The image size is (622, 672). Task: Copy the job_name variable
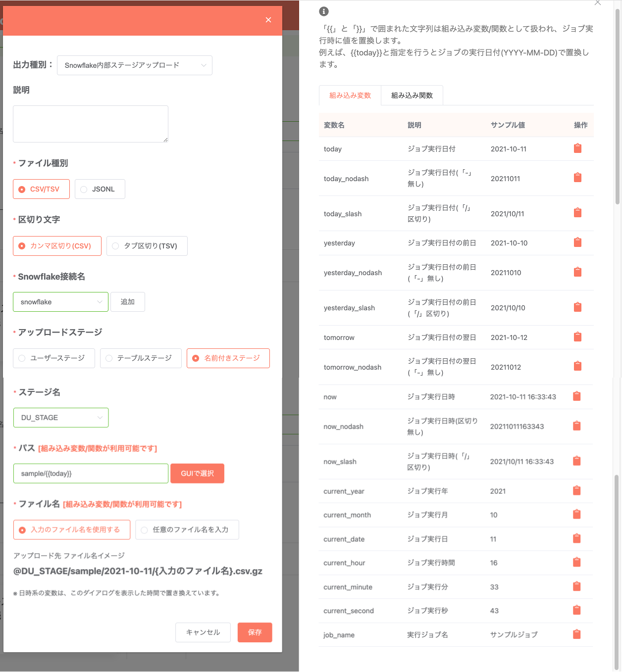[x=577, y=634]
